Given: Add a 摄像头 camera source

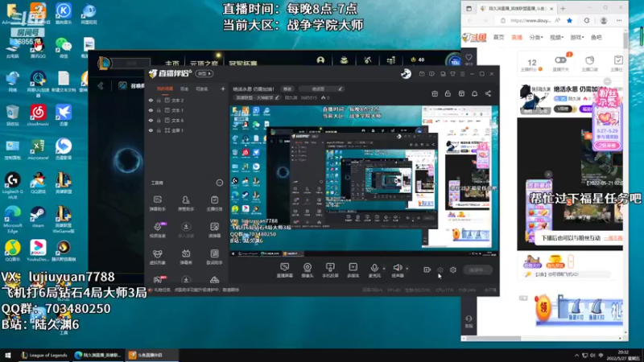Looking at the screenshot, I should [x=308, y=270].
